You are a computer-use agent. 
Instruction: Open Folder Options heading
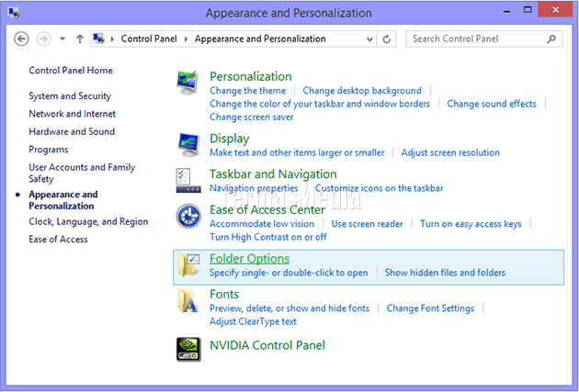249,259
